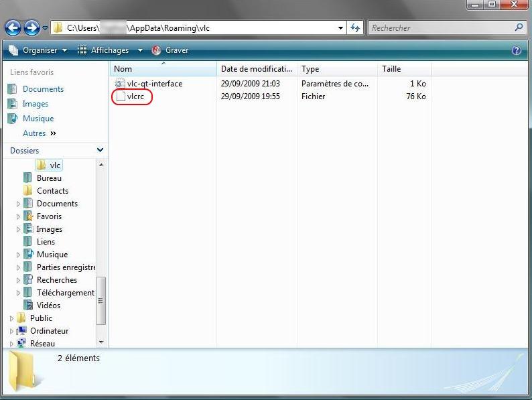Click the Musique tree folder icon
The image size is (532, 400).
click(x=28, y=255)
